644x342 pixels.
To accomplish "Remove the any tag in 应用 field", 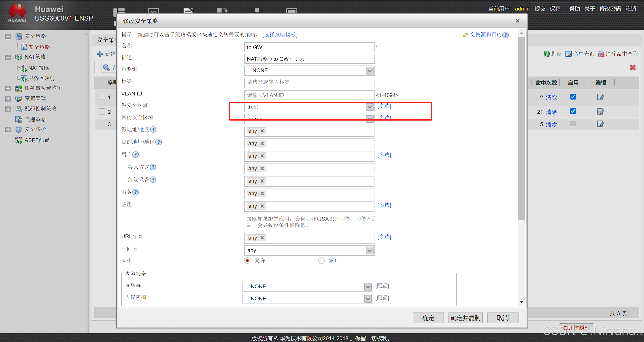I will coord(262,206).
